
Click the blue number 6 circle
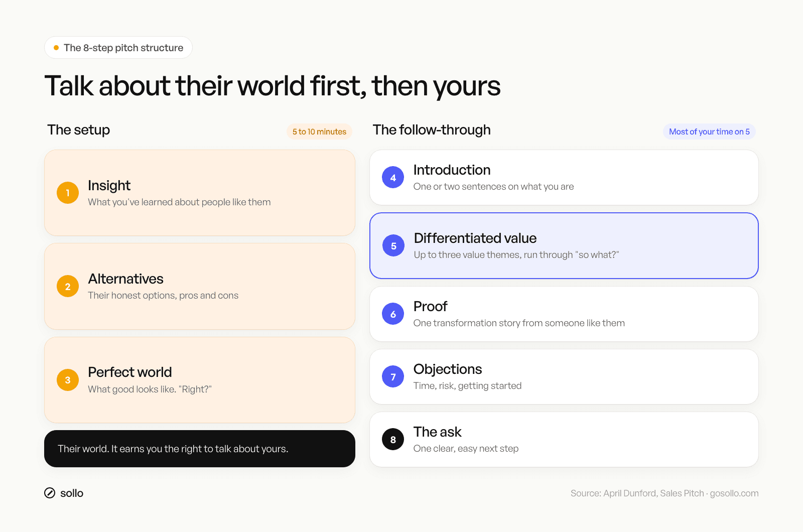tap(393, 314)
